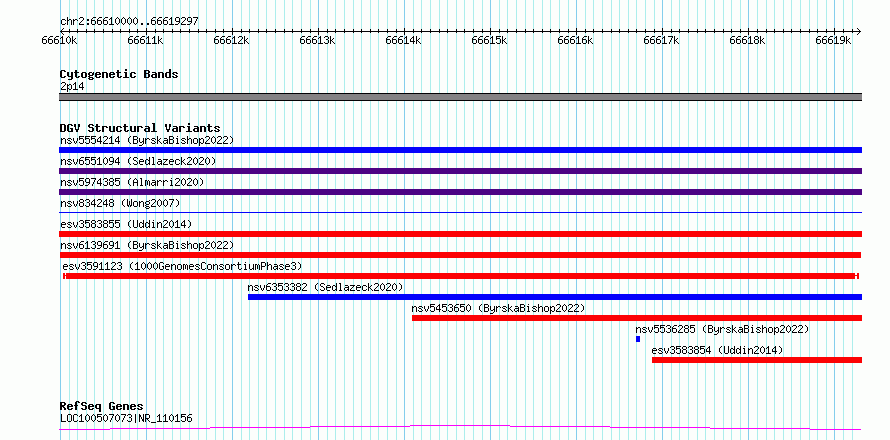Open the esv3583855 (Uddin2014) label
This screenshot has height=440, width=890.
tap(126, 224)
